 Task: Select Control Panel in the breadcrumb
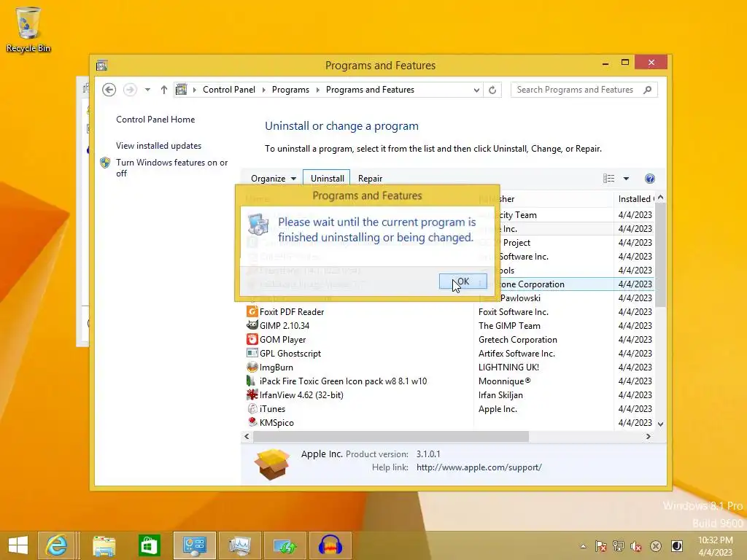pyautogui.click(x=228, y=90)
